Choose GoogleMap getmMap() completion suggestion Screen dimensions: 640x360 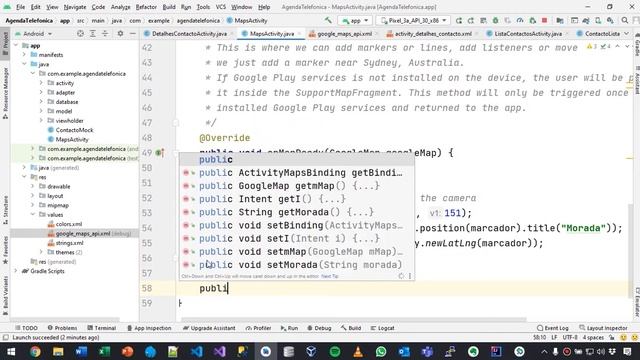(x=297, y=186)
